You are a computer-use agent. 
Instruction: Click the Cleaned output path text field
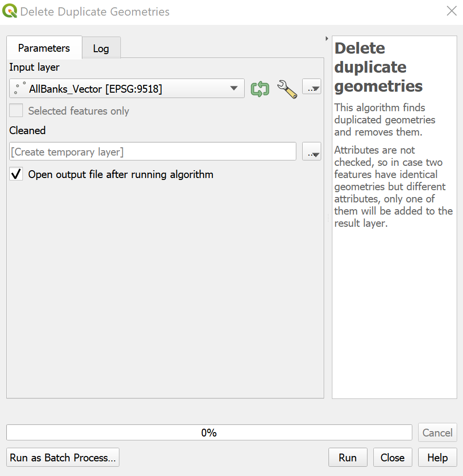pos(153,152)
